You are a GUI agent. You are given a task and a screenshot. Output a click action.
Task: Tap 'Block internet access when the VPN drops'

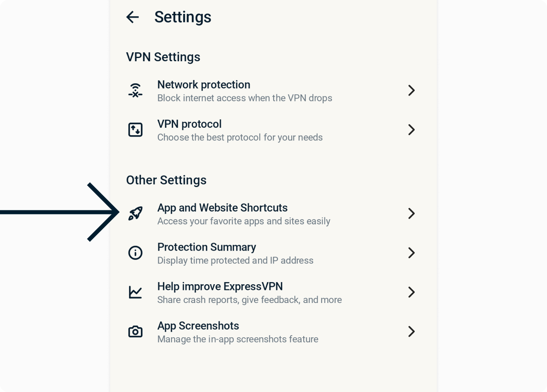click(245, 98)
